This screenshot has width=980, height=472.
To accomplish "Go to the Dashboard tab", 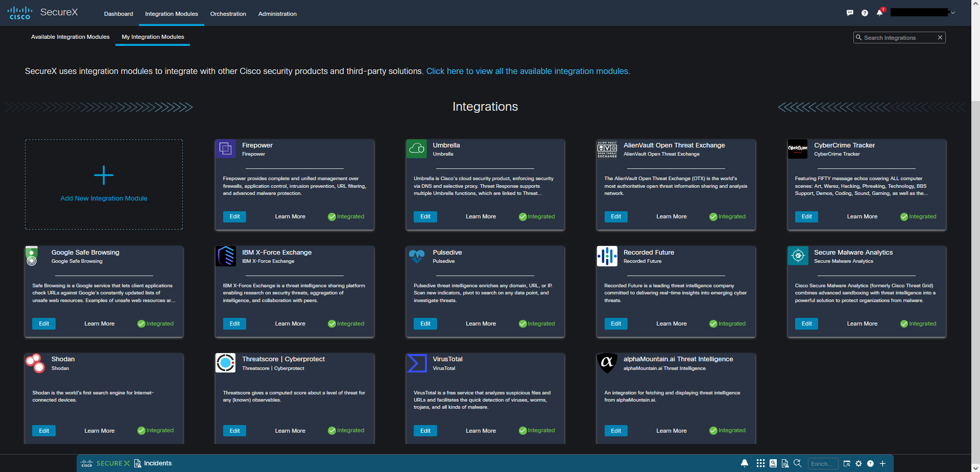I will click(x=118, y=14).
